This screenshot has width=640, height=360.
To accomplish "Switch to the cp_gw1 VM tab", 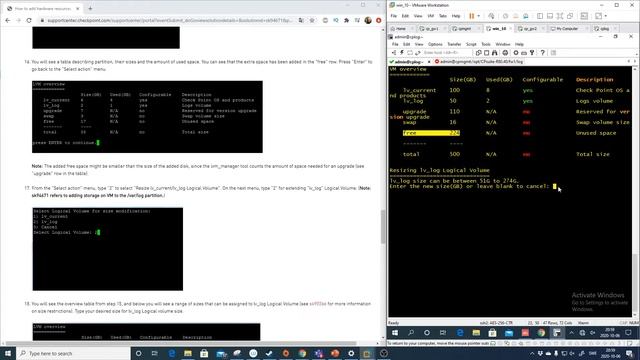I will [x=432, y=29].
